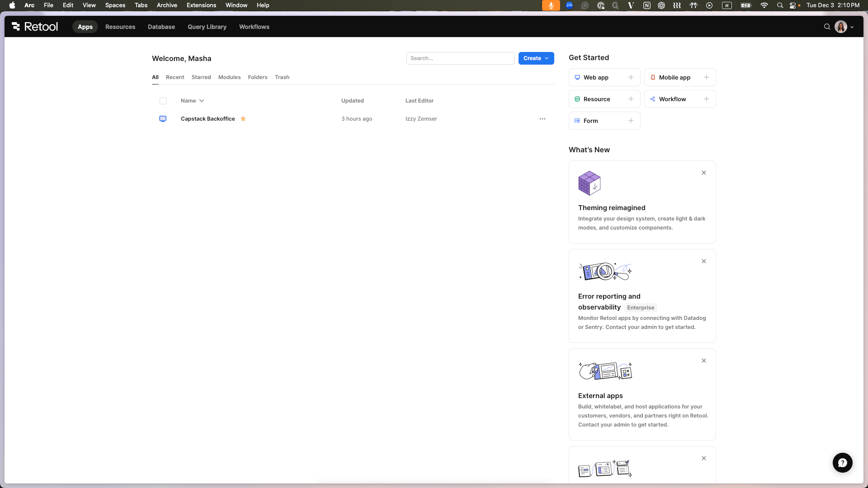Click the Capstack Backoffice app monitor icon
The height and width of the screenshot is (488, 868).
[163, 119]
